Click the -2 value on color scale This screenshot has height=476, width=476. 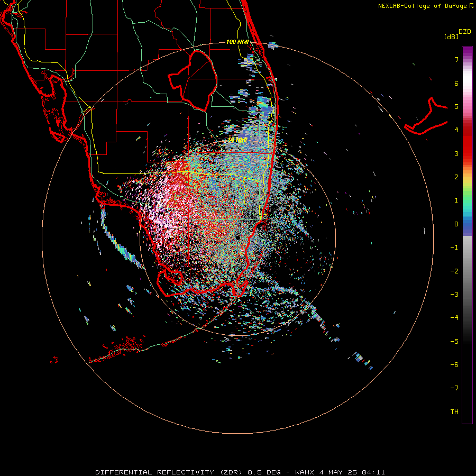(x=454, y=271)
